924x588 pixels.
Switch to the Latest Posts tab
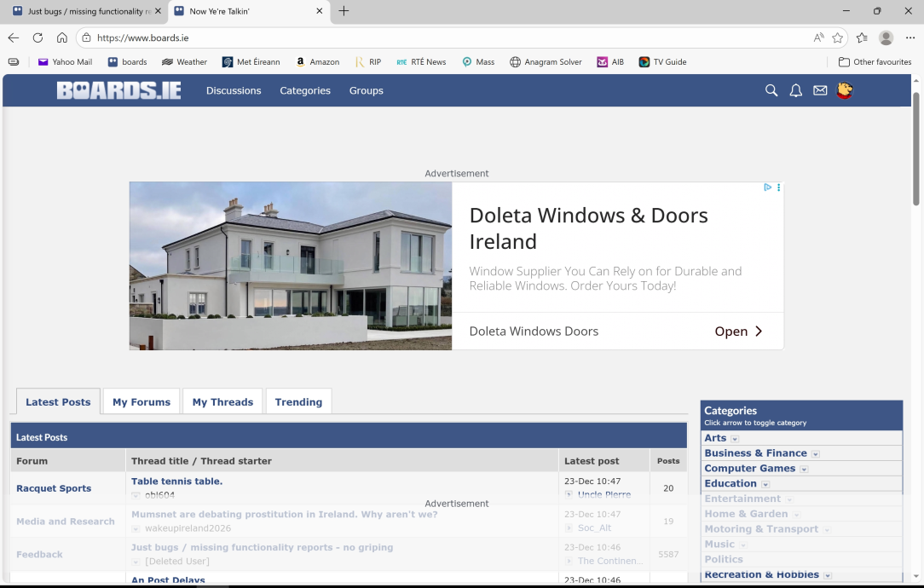[58, 402]
